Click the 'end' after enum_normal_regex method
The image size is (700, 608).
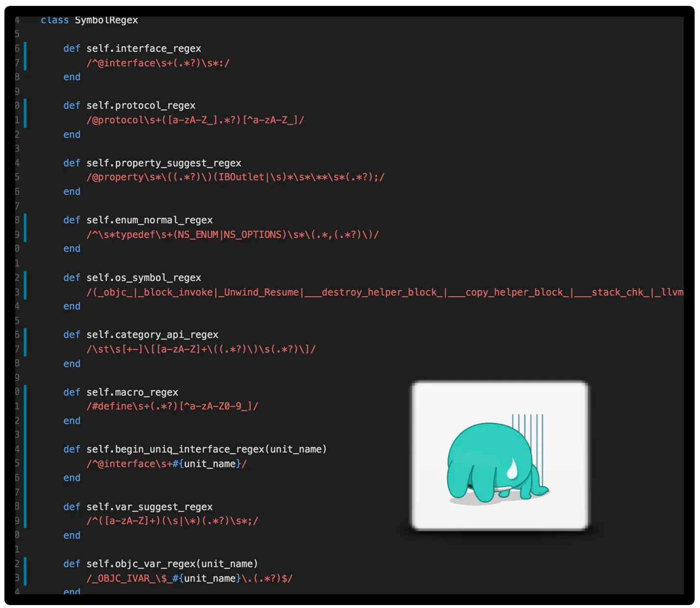pyautogui.click(x=72, y=249)
